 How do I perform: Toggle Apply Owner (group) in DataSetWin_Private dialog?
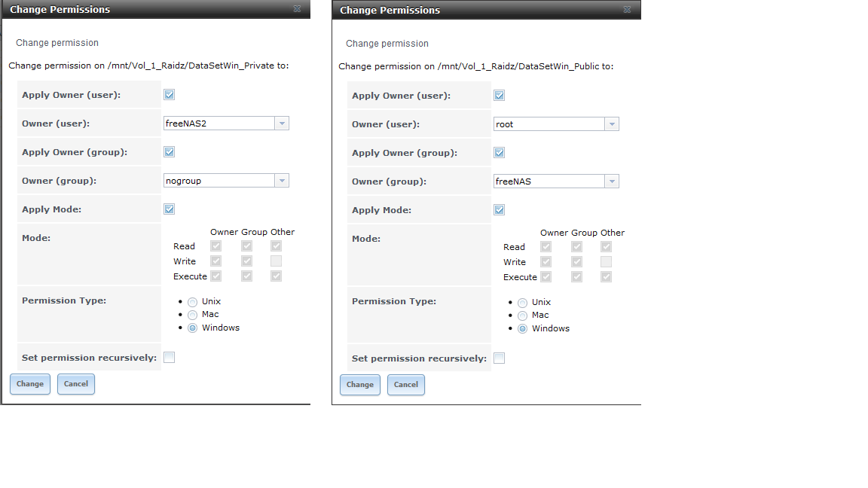[x=170, y=151]
